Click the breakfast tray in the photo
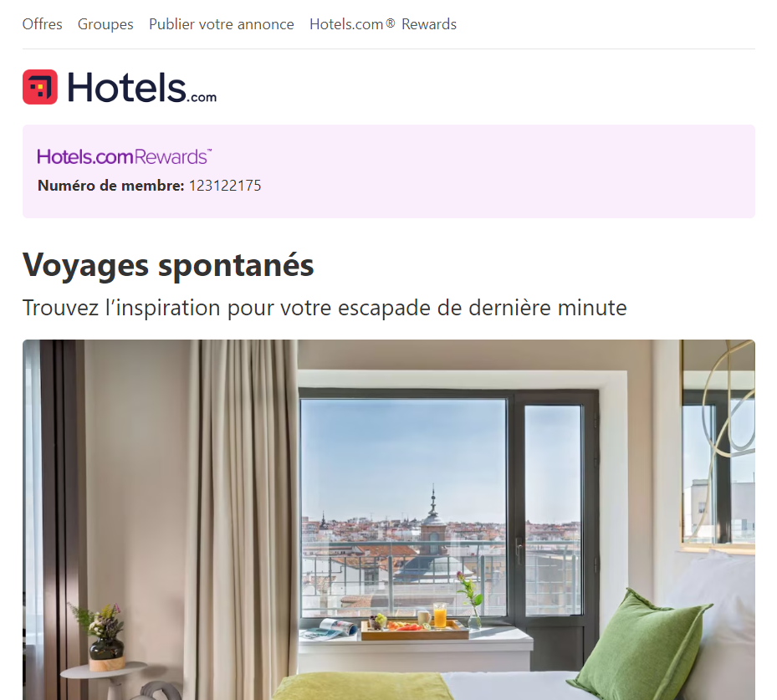The height and width of the screenshot is (700, 777). (x=414, y=630)
